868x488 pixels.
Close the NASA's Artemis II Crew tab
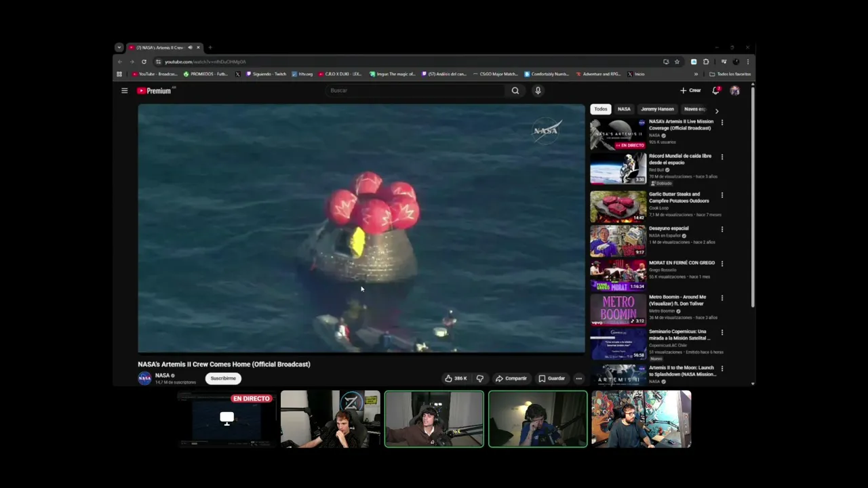pyautogui.click(x=198, y=47)
